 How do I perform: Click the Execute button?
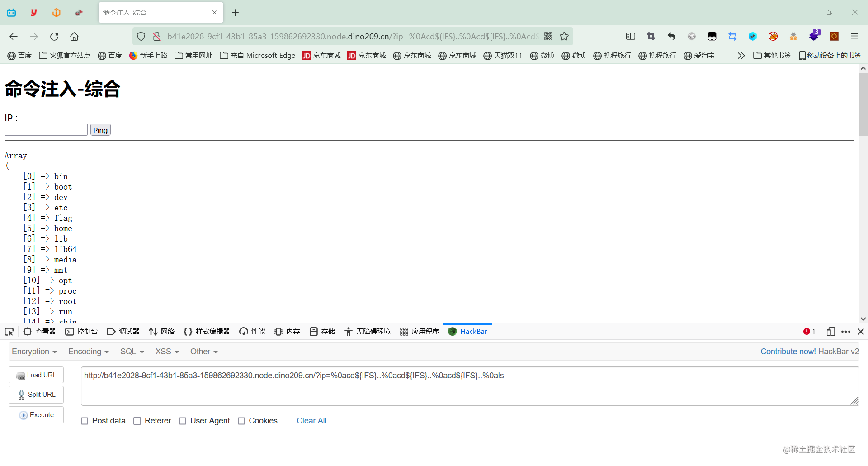[x=36, y=415]
